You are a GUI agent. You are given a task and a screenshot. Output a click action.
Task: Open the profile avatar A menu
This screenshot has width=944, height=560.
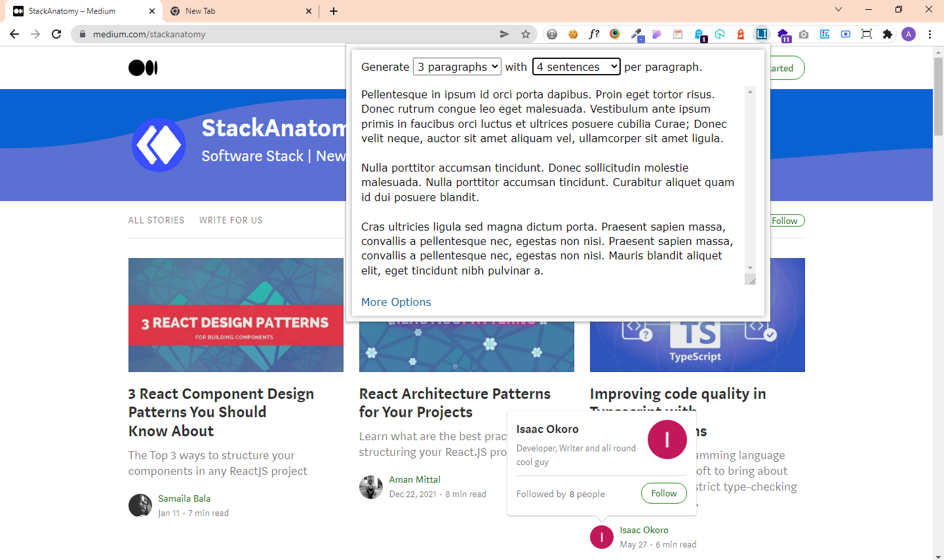(x=909, y=34)
